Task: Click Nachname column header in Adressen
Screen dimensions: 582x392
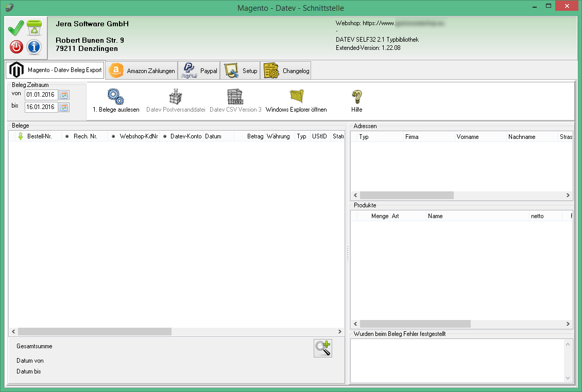Action: pos(522,137)
